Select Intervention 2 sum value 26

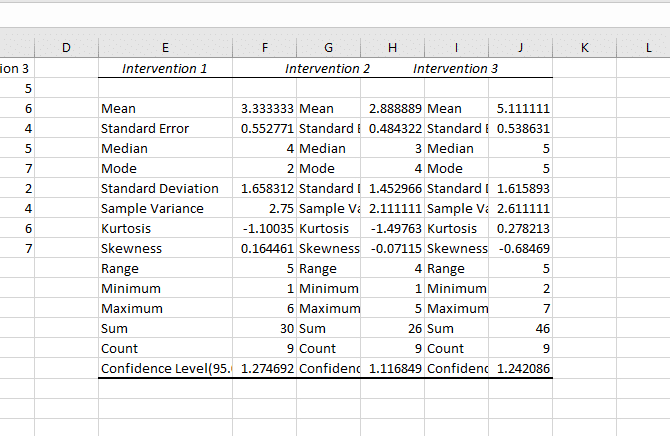pos(412,329)
